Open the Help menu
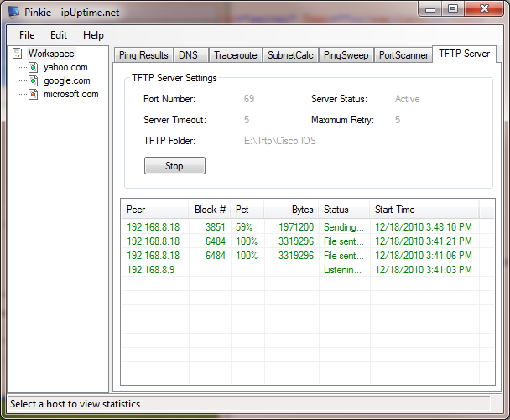The height and width of the screenshot is (420, 510). [93, 35]
